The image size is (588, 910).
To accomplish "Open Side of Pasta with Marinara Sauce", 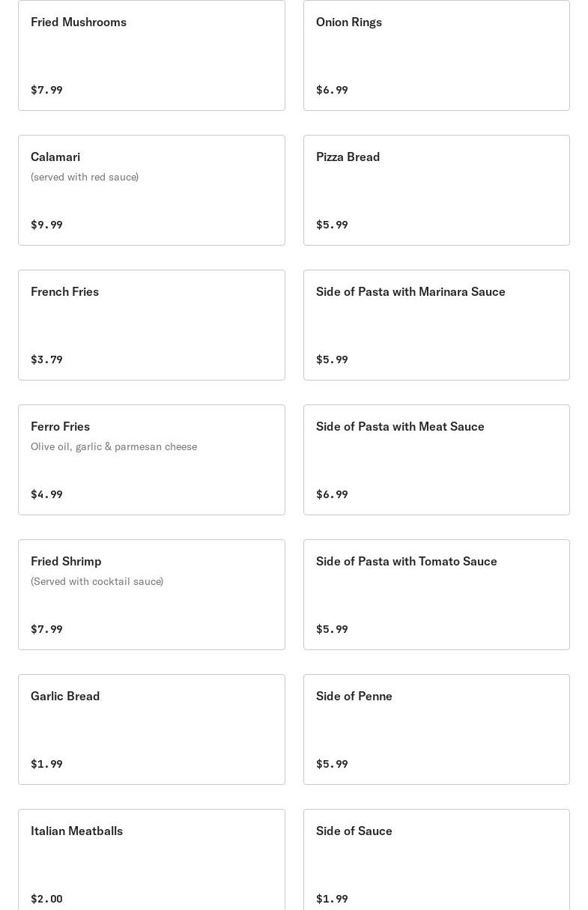I will [436, 325].
